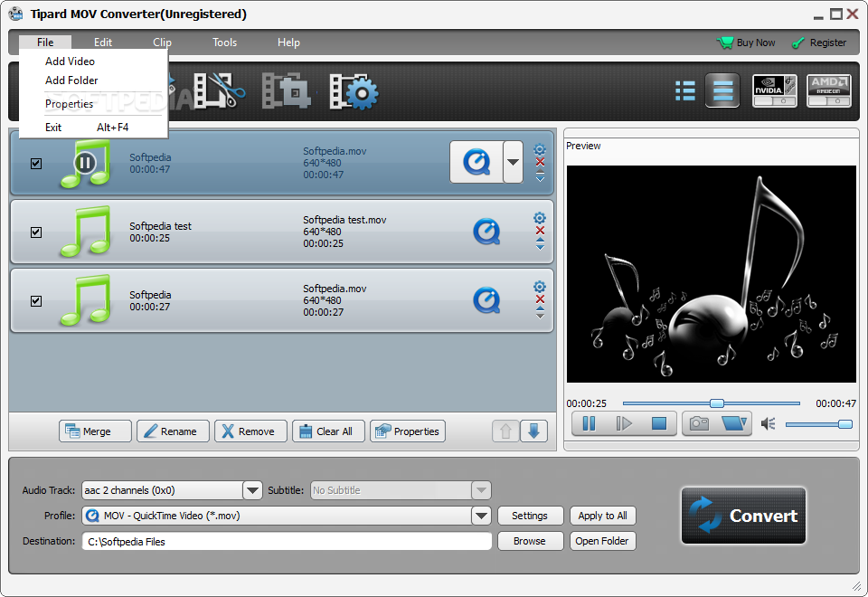The width and height of the screenshot is (868, 597).
Task: Move selected item up with gray arrow
Action: [x=505, y=431]
